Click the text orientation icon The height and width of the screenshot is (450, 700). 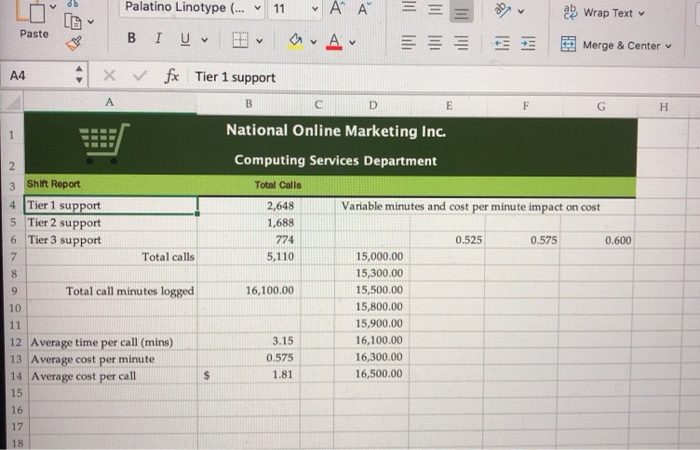pyautogui.click(x=503, y=11)
